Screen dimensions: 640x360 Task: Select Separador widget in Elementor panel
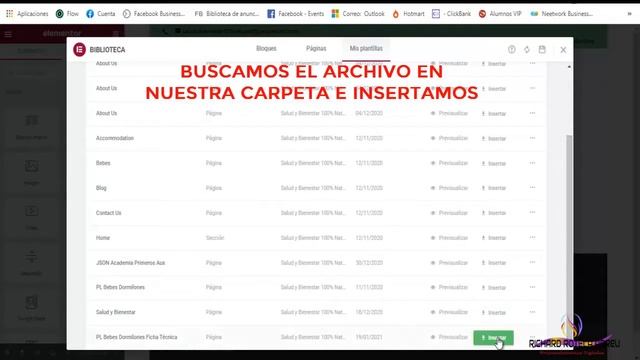coord(31,262)
